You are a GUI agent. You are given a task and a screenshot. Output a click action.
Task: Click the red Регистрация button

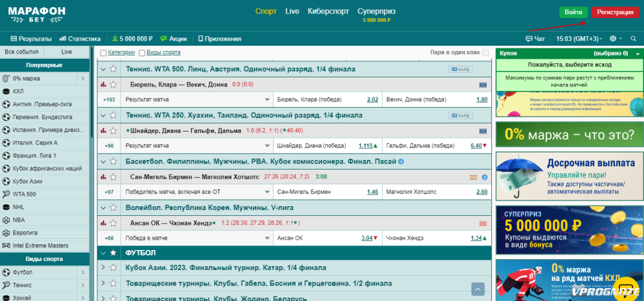(x=615, y=12)
